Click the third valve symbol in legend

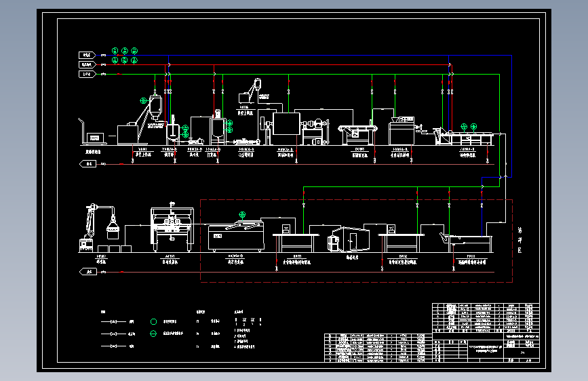(114, 346)
